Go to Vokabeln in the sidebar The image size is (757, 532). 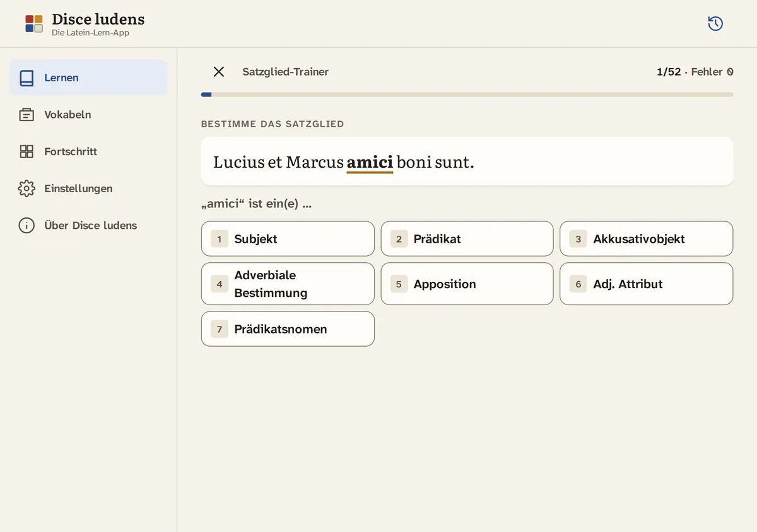(x=88, y=115)
